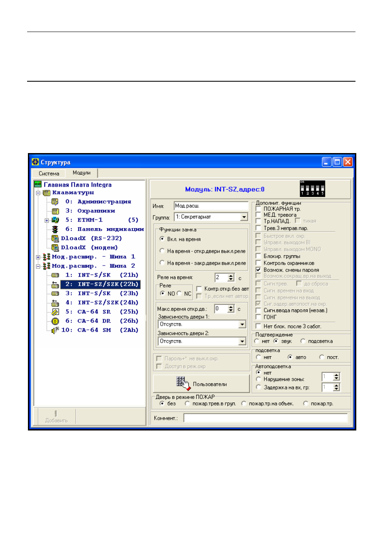Click the INT-S/SK (23h) module icon

click(55, 293)
